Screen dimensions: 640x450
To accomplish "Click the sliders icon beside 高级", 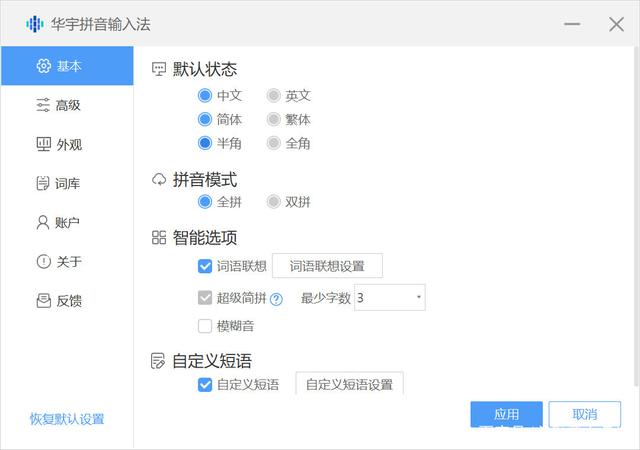I will pos(43,105).
